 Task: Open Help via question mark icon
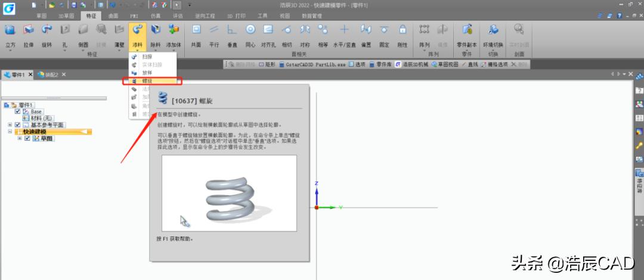[620, 16]
